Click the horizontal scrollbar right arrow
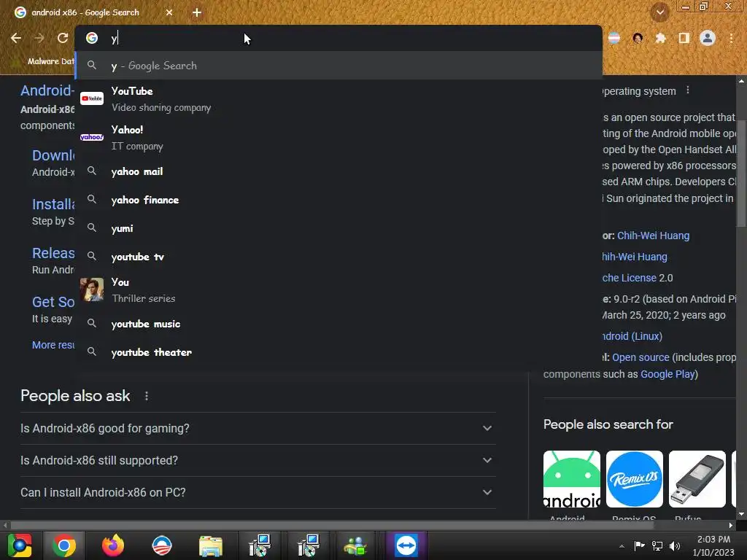This screenshot has width=747, height=560. coord(731,525)
